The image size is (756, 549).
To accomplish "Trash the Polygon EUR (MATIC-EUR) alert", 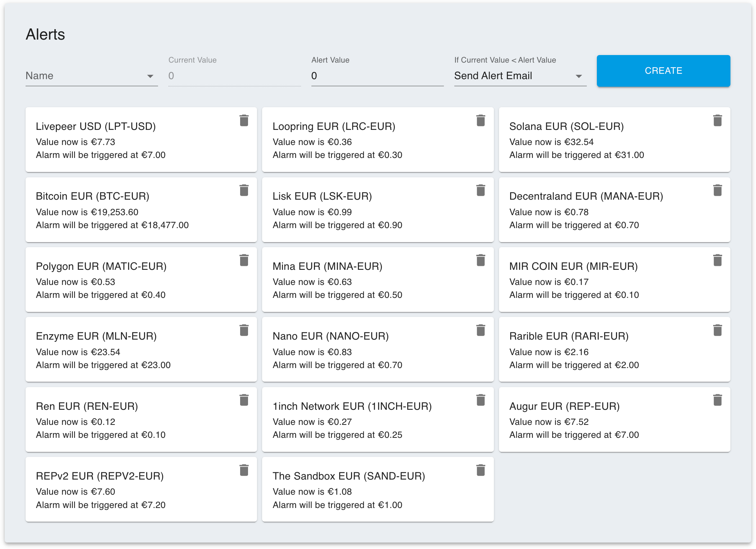I will pyautogui.click(x=244, y=260).
